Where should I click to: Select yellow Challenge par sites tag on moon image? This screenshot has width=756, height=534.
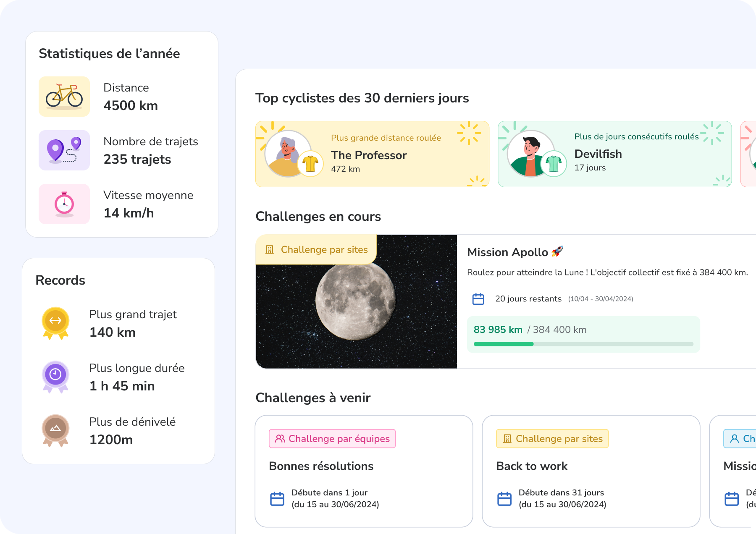316,250
